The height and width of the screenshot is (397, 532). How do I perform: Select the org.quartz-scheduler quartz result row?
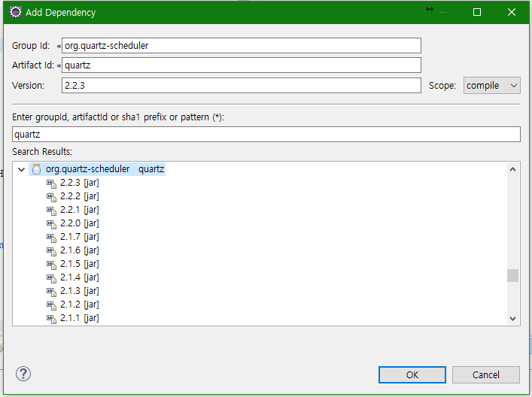click(x=97, y=169)
